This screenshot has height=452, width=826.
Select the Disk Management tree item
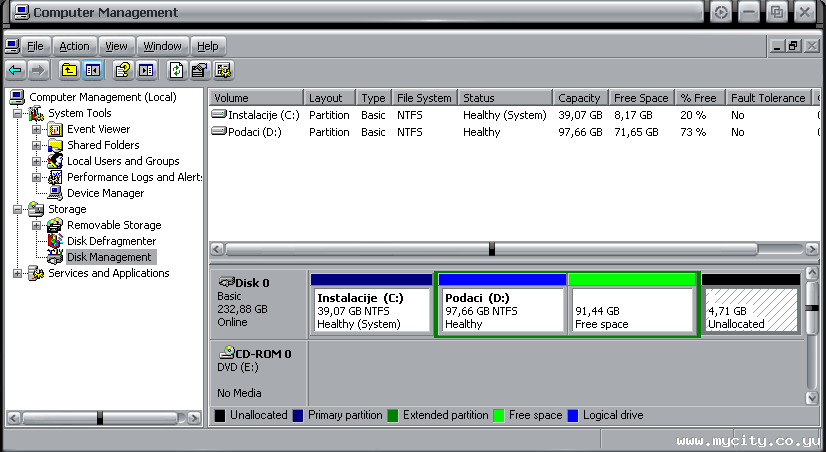(x=109, y=257)
